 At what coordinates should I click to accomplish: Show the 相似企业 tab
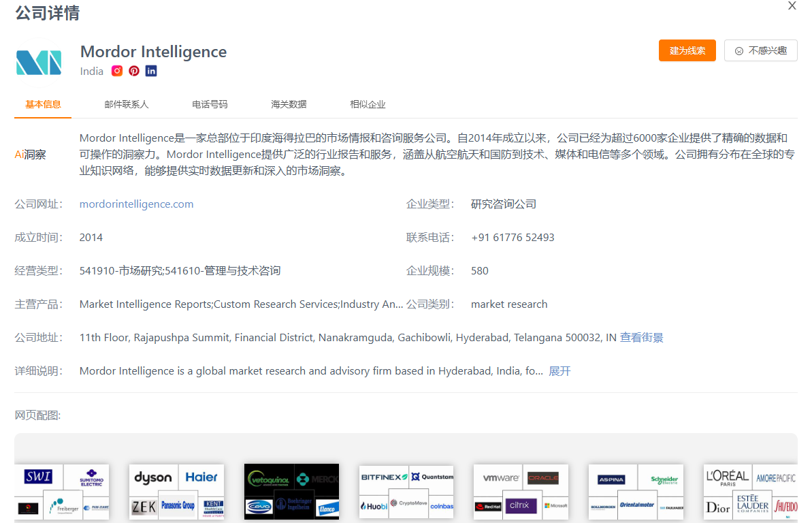coord(368,104)
